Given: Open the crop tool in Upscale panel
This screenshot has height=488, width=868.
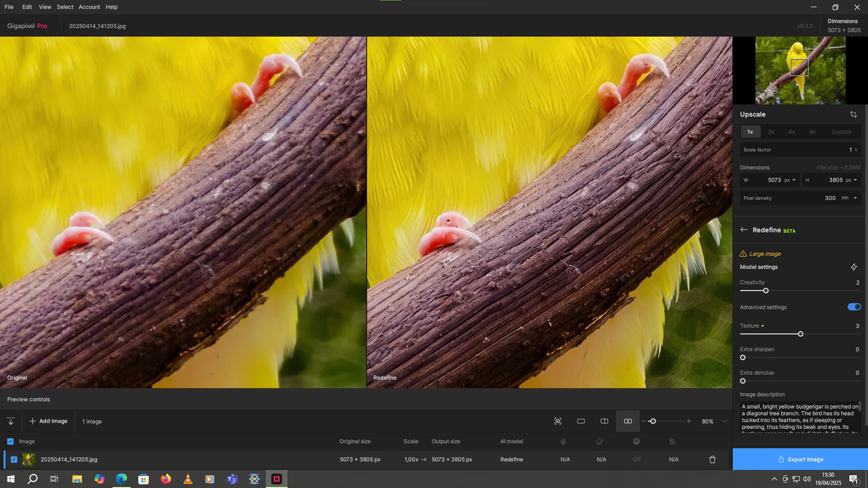Looking at the screenshot, I should [853, 114].
